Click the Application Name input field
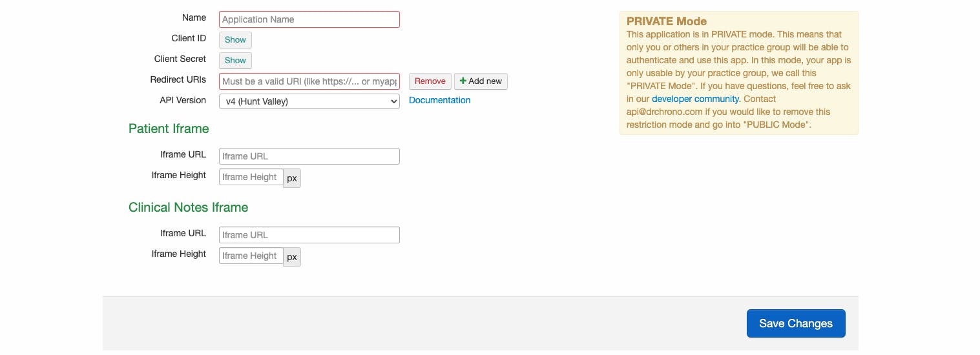980x355 pixels. click(309, 19)
